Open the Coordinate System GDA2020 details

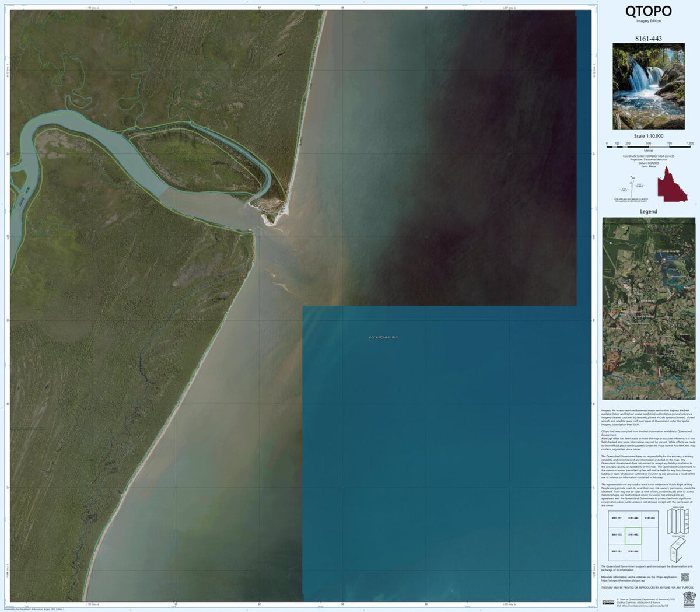click(647, 156)
